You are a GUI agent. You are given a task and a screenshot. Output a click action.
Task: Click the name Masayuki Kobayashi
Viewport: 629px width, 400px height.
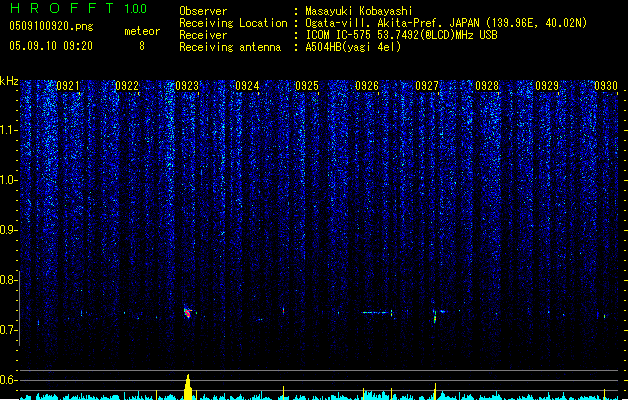359,11
